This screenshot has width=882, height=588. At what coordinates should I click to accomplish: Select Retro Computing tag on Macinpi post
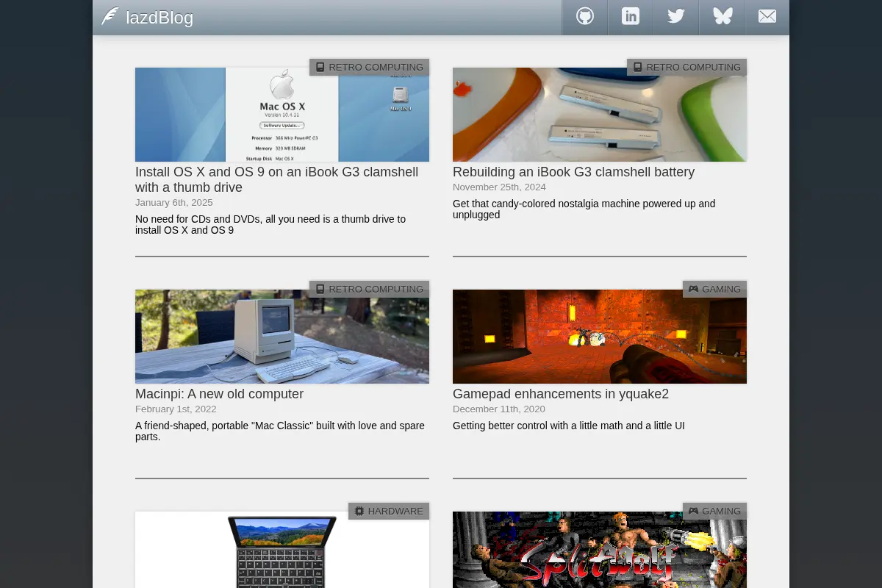369,289
